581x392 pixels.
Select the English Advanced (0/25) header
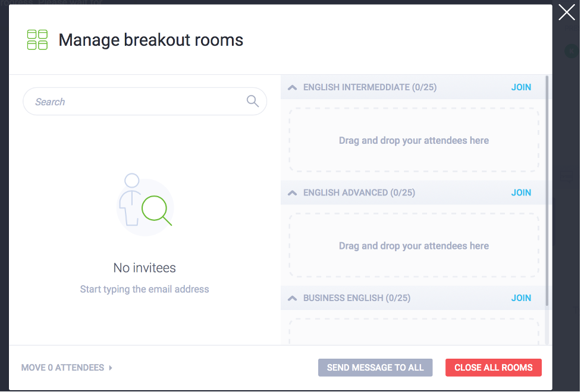click(359, 193)
